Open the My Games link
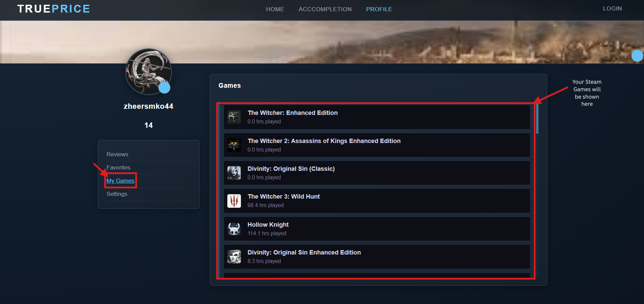 click(x=120, y=181)
